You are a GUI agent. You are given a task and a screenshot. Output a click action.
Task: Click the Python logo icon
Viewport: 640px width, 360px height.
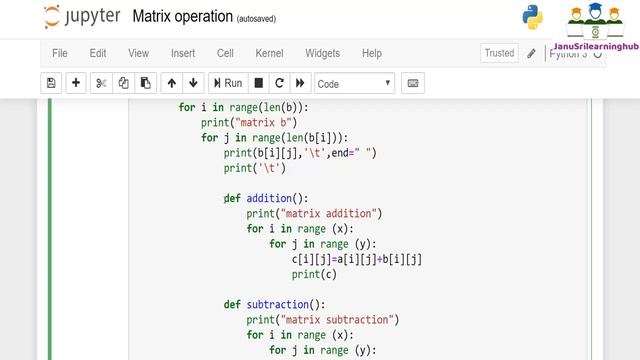point(532,17)
